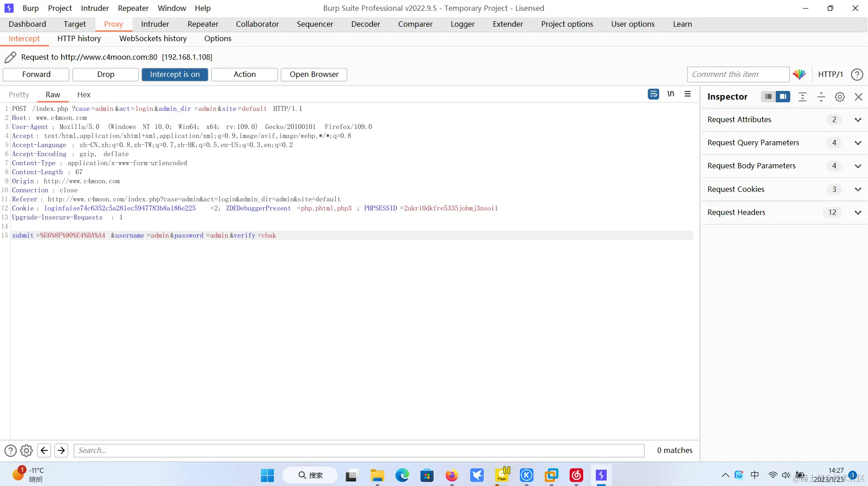Go to previous search match arrow
868x486 pixels.
tap(44, 450)
